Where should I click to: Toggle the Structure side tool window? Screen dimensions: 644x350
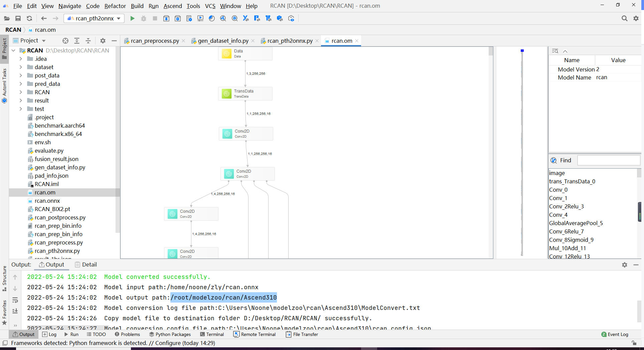pos(4,278)
